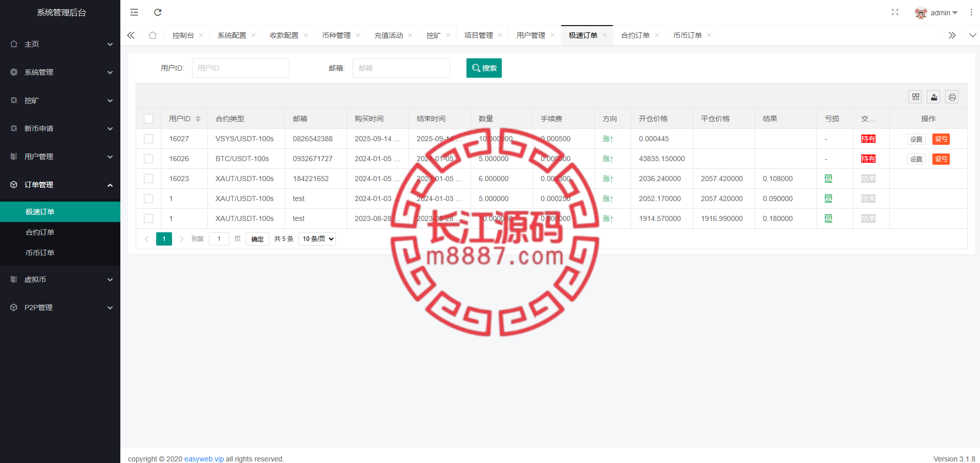Click 设赢 for user 16026

(x=917, y=159)
